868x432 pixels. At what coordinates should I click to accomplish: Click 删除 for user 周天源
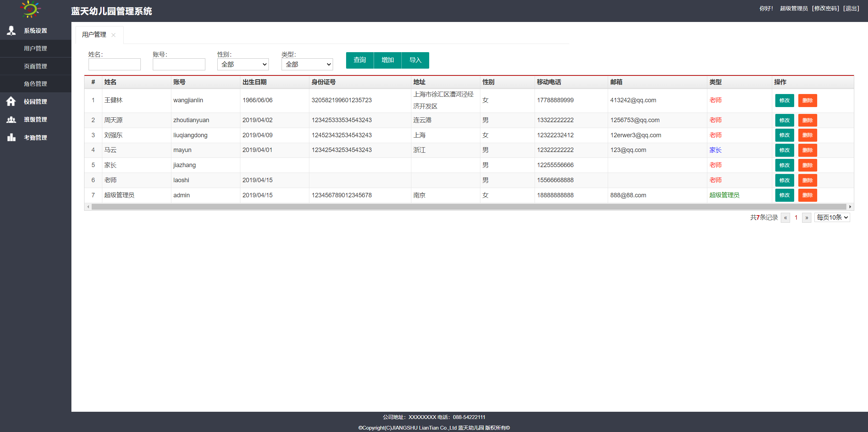pos(808,120)
